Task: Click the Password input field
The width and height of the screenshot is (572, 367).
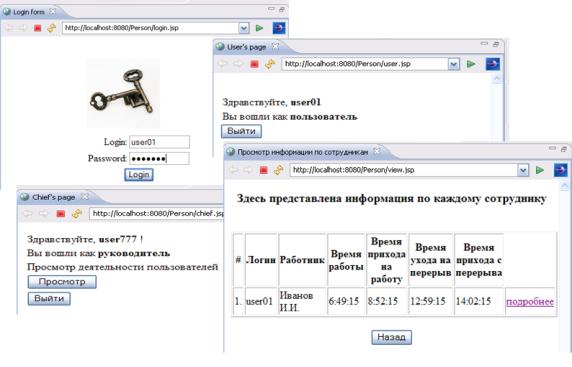Action: pyautogui.click(x=159, y=158)
